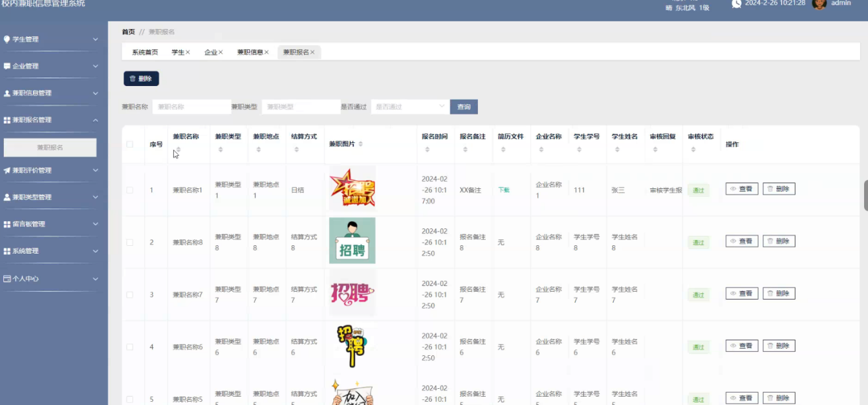Viewport: 868px width, 405px height.
Task: Open the 兼职名称8 green 招聘 thumbnail
Action: 352,241
